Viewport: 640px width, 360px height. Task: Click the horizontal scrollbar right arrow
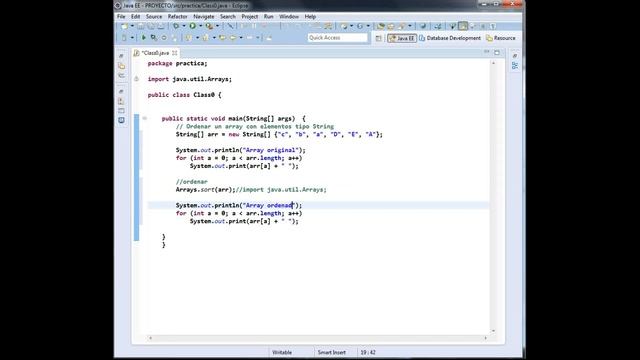pos(485,338)
